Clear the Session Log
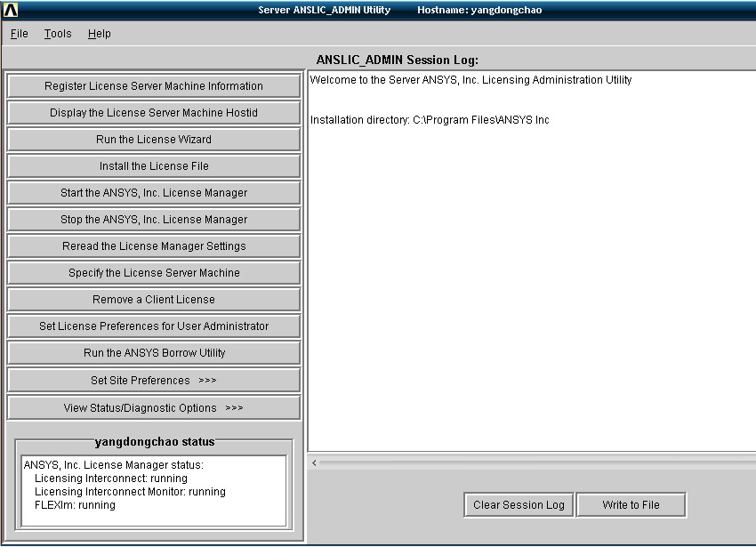The image size is (756, 547). 519,505
